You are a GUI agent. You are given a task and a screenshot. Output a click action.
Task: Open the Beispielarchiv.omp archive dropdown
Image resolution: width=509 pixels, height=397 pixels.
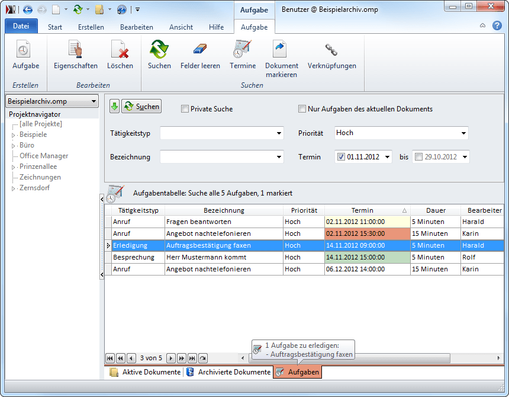[x=94, y=101]
